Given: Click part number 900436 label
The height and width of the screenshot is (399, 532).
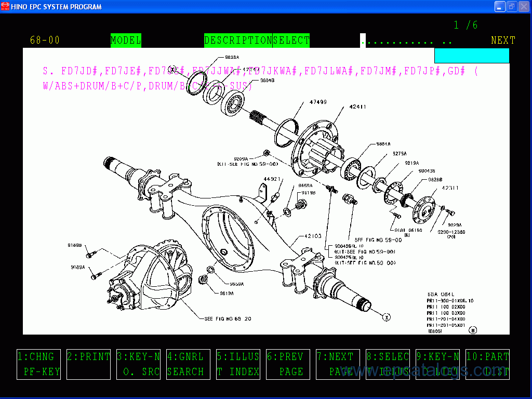Looking at the screenshot, I should 427,171.
